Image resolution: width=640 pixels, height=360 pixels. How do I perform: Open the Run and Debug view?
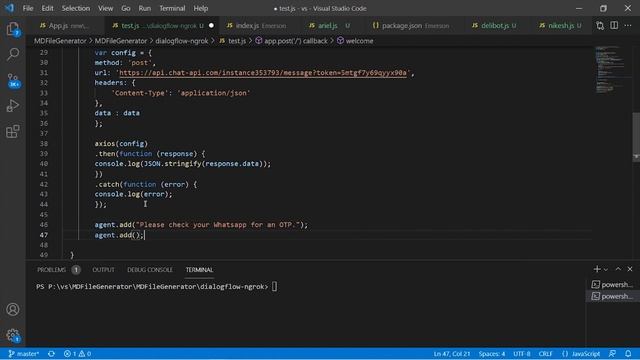tap(13, 106)
